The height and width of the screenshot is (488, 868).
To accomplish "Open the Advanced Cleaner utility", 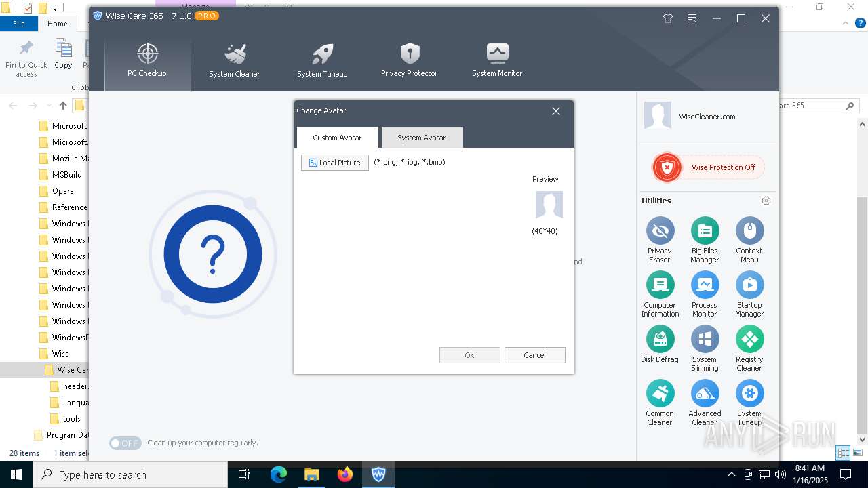I will pos(705,403).
